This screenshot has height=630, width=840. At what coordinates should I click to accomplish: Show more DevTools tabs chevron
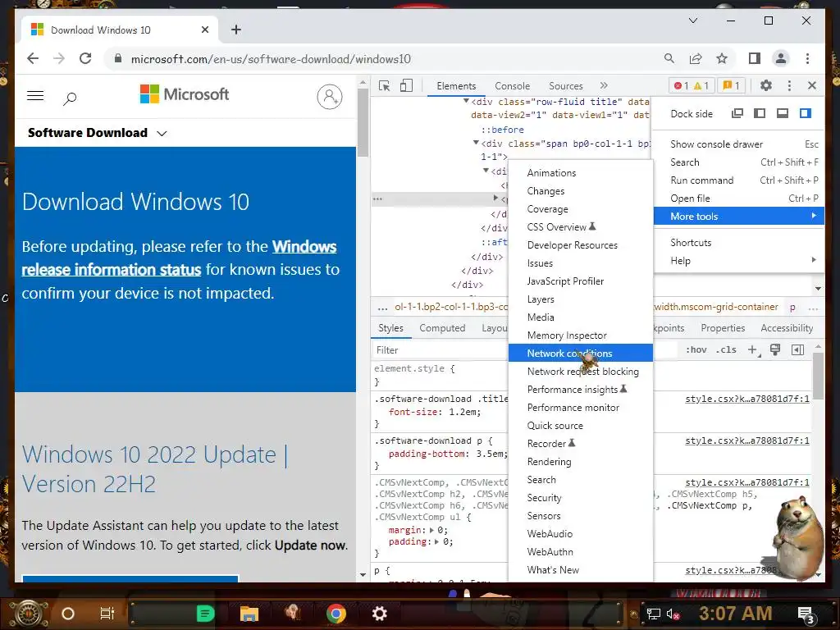(604, 85)
